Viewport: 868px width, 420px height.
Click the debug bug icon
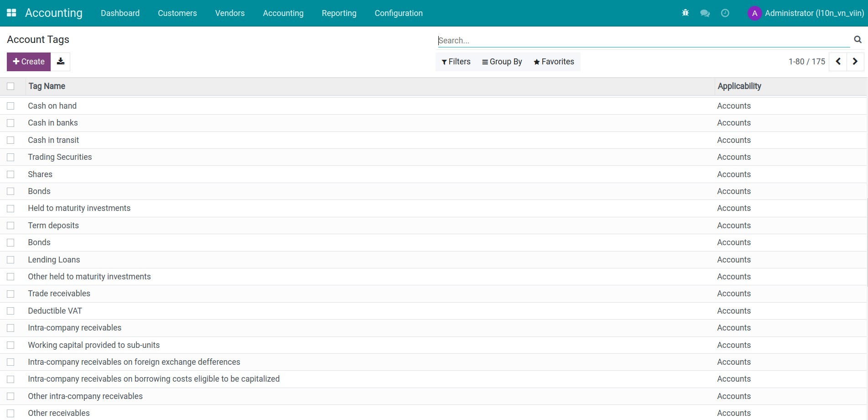[685, 13]
